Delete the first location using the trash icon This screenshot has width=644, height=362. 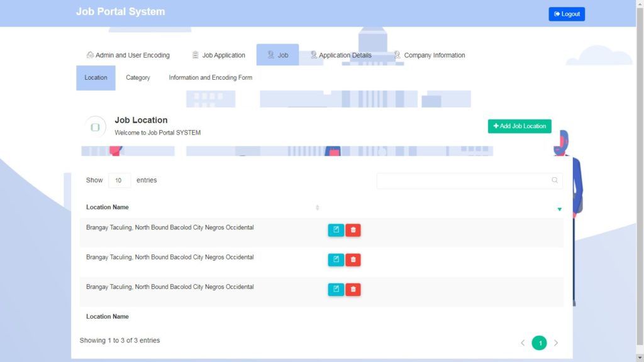(x=353, y=229)
